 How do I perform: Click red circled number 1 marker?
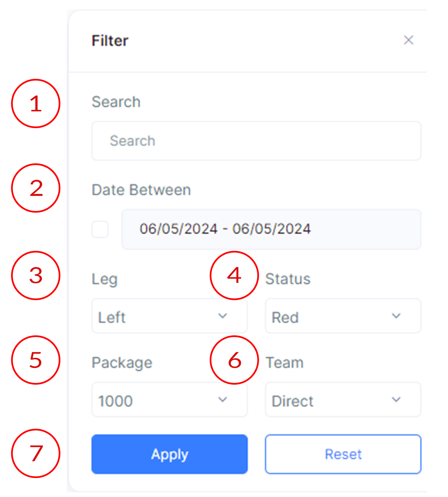tap(36, 103)
